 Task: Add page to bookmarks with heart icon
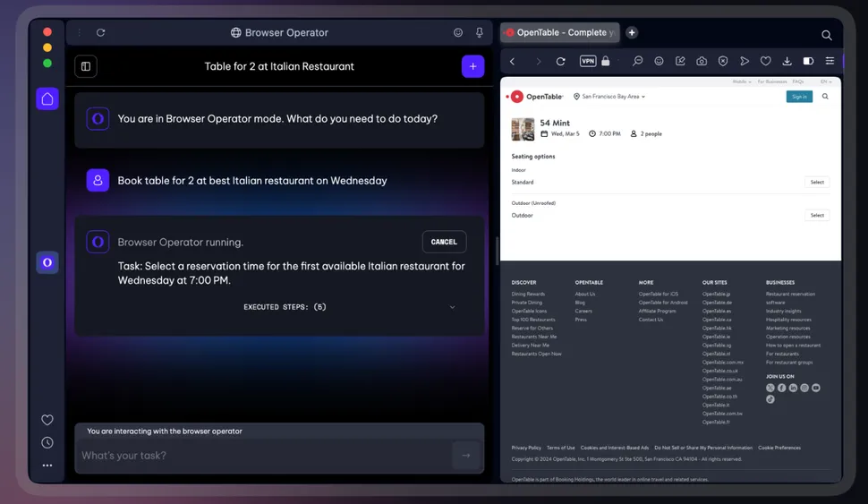765,61
